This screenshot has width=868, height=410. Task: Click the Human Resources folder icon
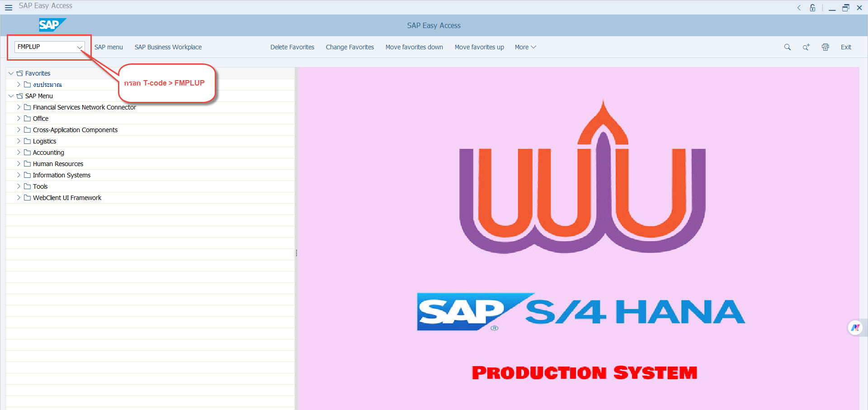click(x=27, y=164)
